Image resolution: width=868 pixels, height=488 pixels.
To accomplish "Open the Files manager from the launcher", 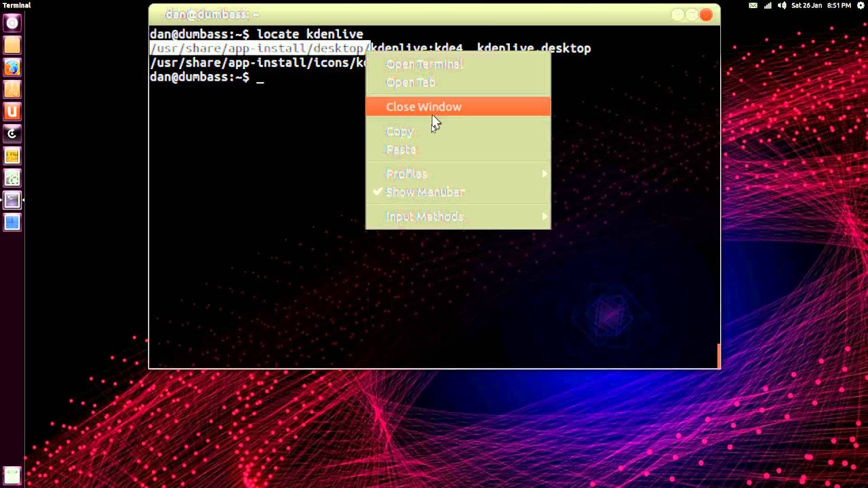I will point(12,45).
